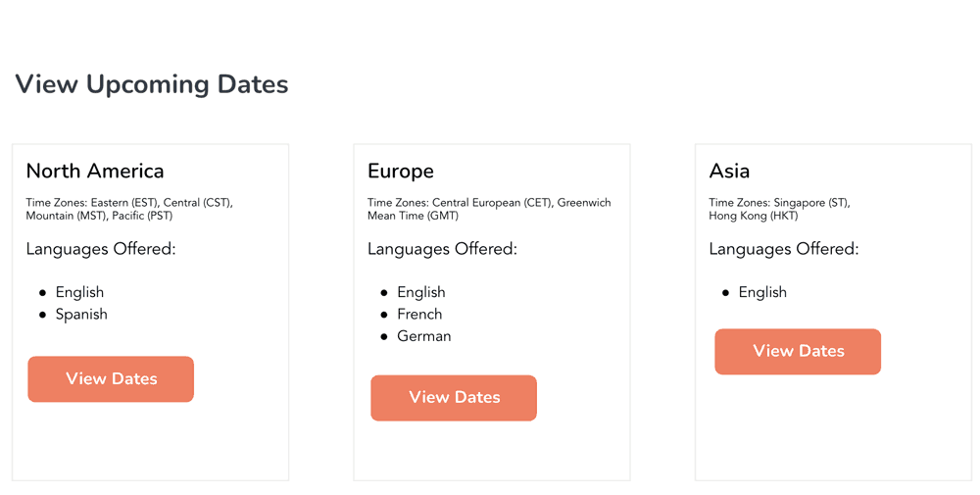Click English in Asia languages list

762,292
